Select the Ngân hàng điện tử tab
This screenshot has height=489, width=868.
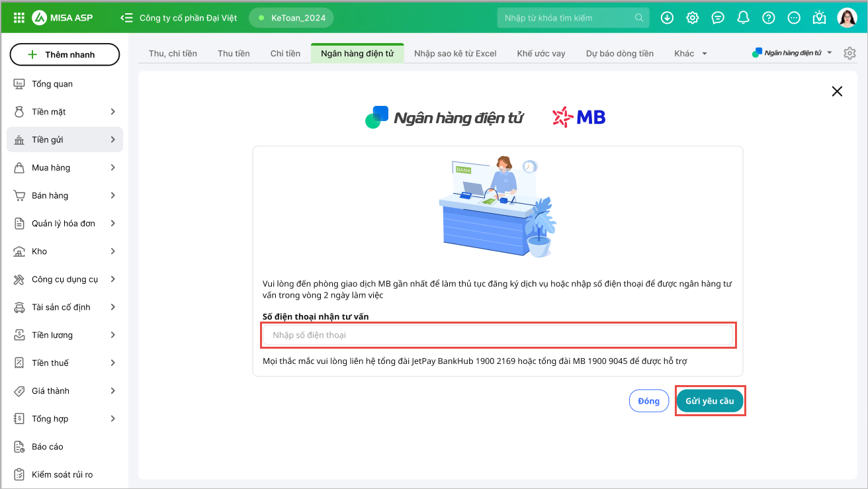click(357, 54)
